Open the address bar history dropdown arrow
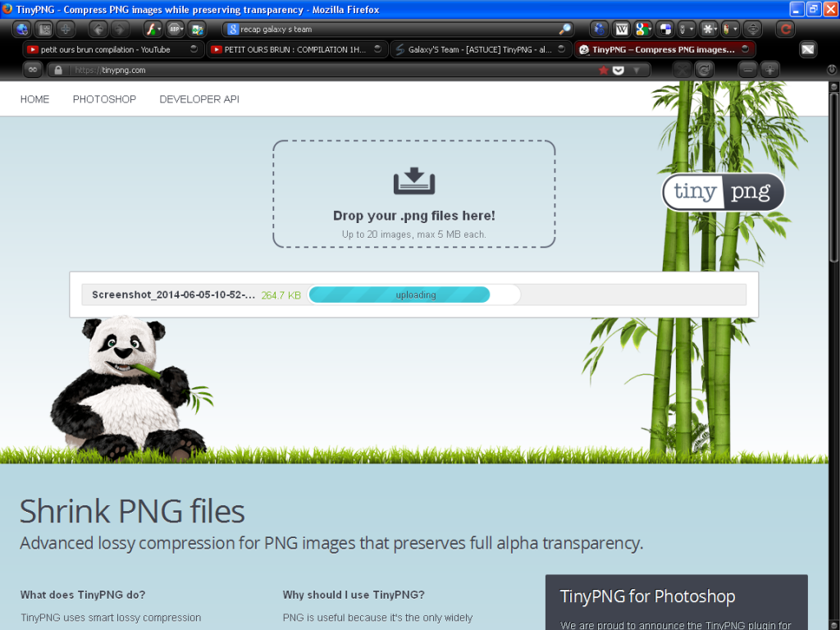The image size is (840, 630). (637, 71)
